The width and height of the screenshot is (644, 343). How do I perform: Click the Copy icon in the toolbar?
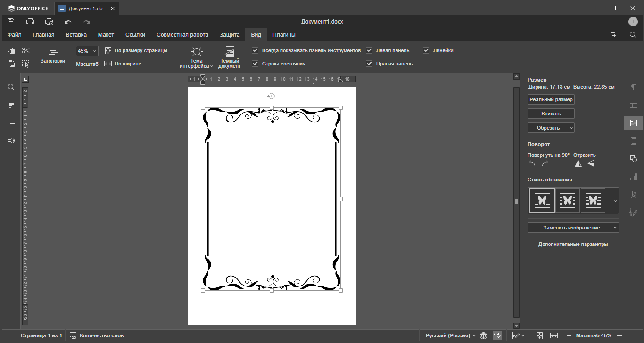(11, 50)
